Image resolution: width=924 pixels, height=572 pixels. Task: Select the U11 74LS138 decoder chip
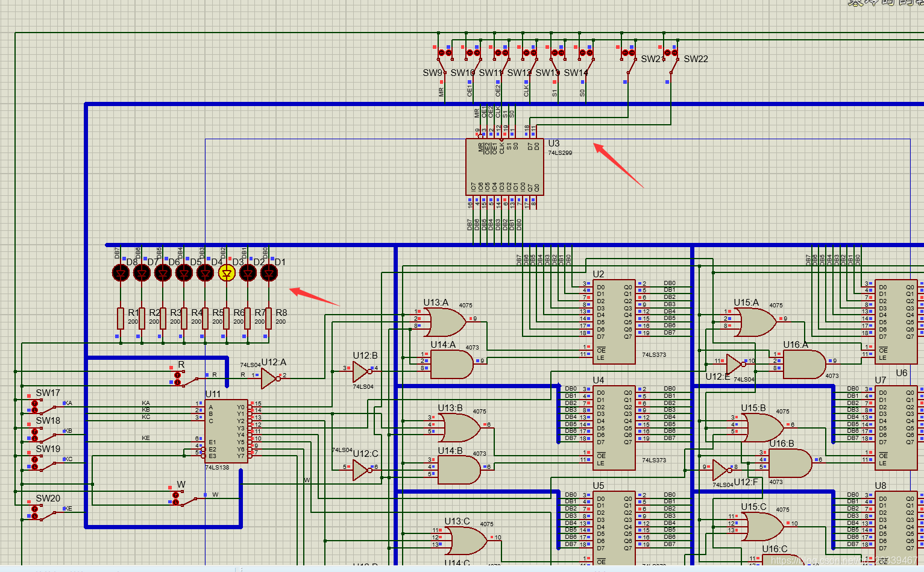pos(226,431)
